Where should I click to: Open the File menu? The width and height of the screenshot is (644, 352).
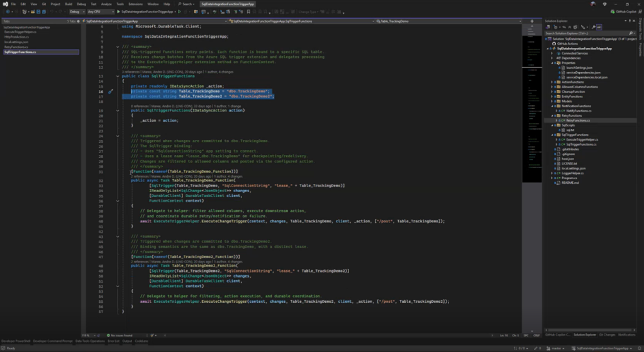pyautogui.click(x=14, y=4)
